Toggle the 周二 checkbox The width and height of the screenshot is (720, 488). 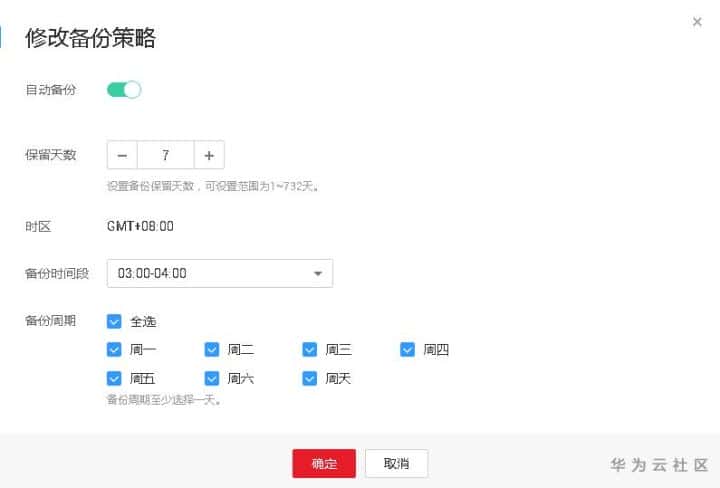[x=212, y=350]
